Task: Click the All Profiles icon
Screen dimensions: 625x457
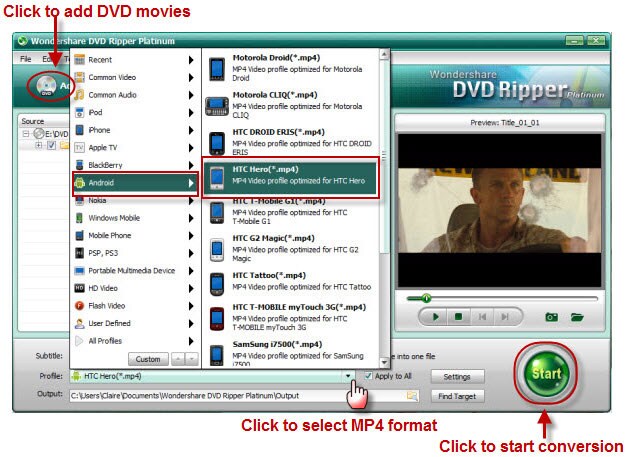Action: tap(79, 341)
